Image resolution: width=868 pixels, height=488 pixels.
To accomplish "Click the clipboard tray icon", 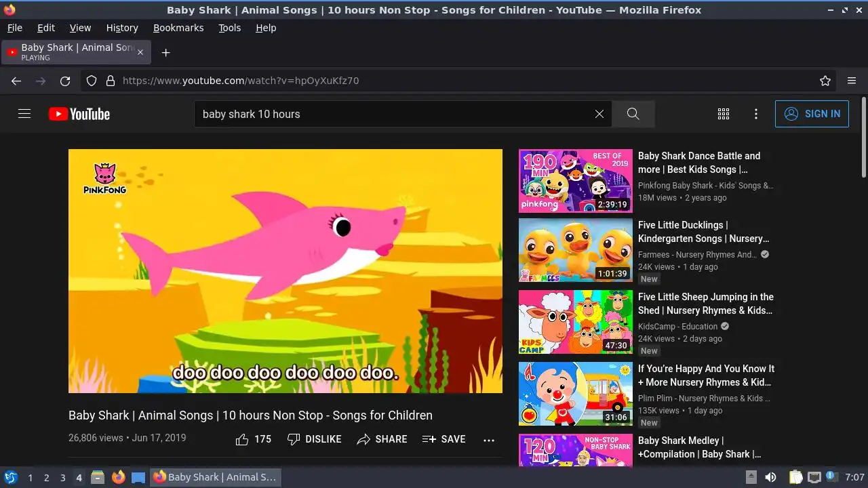I will point(796,477).
